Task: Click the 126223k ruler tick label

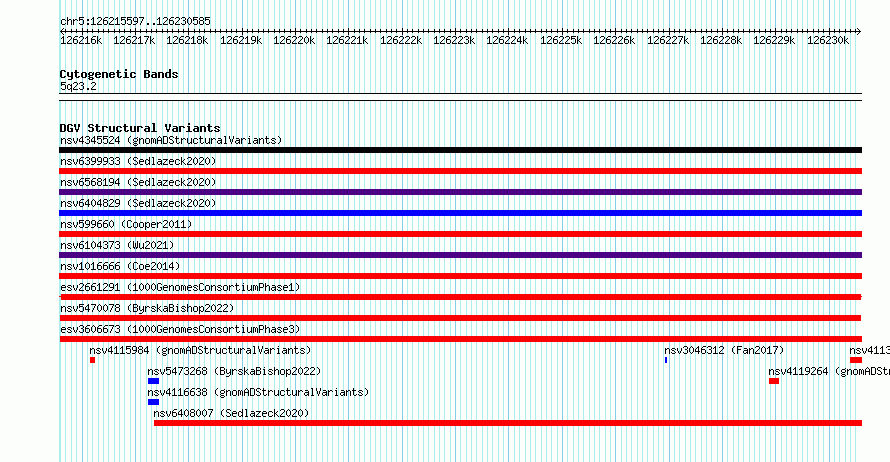Action: pos(454,40)
